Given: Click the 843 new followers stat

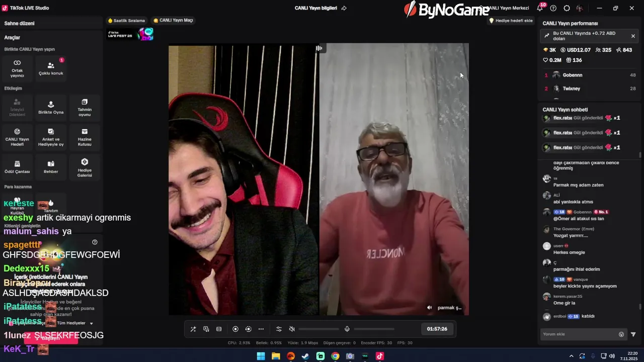Looking at the screenshot, I should pos(624,50).
